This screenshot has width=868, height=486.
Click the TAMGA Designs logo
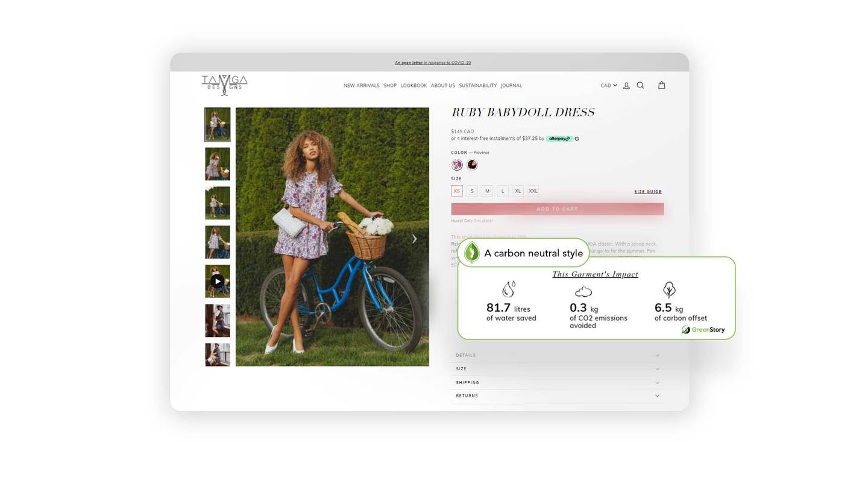(x=224, y=85)
